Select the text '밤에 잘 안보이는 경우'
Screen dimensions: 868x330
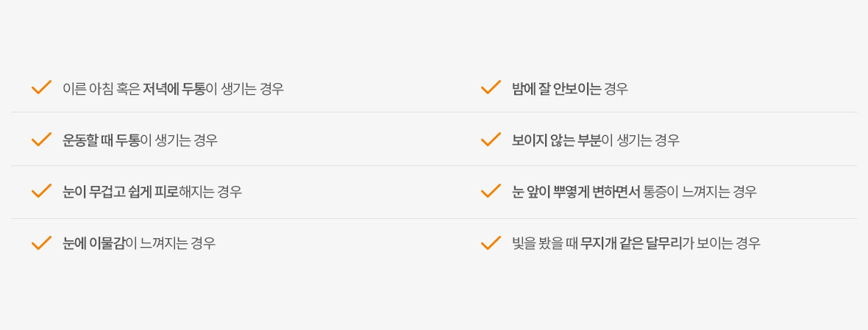570,88
